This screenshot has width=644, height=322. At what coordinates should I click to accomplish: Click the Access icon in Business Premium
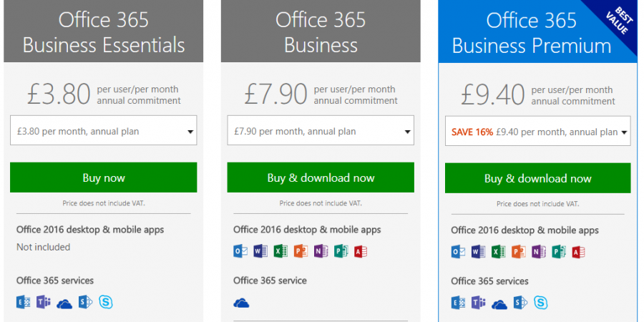tap(578, 252)
